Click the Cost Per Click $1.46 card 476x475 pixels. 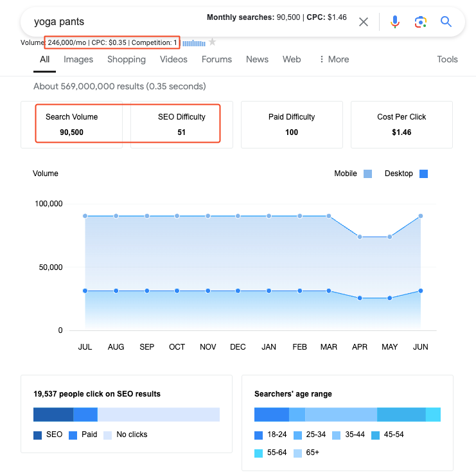(401, 125)
